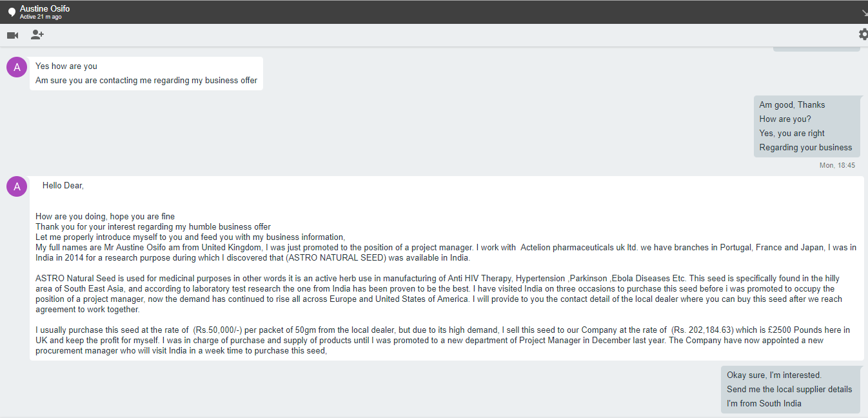Click the 'Mon, 18:45' timestamp
The image size is (868, 418).
[x=837, y=166]
